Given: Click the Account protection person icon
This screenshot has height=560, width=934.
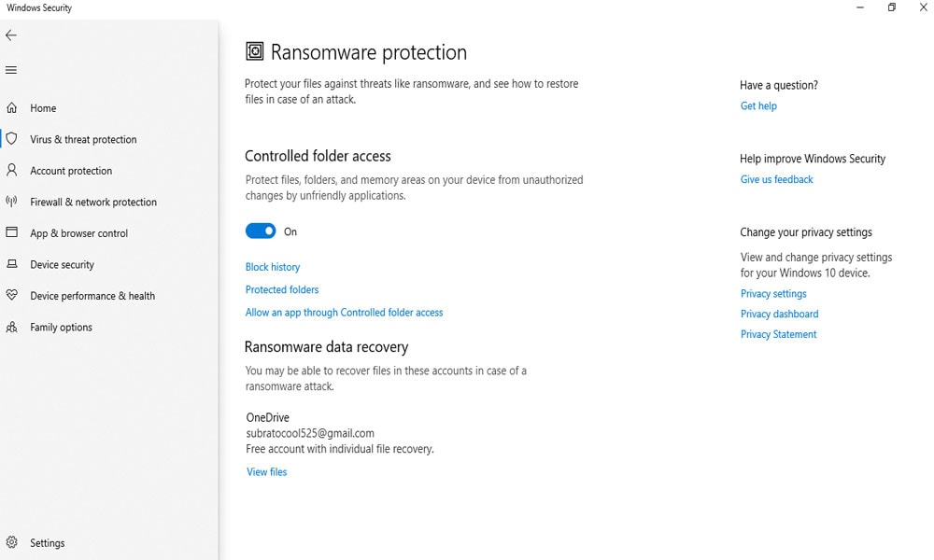Looking at the screenshot, I should pos(11,170).
